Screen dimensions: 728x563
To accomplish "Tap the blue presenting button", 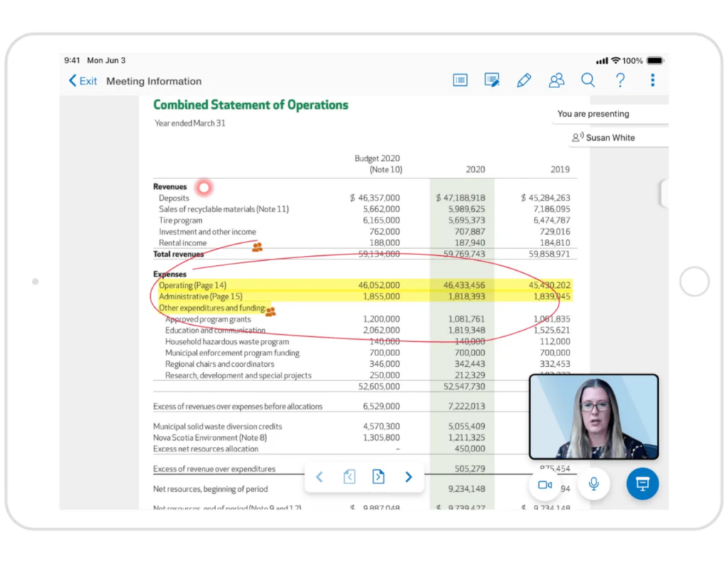I will 642,483.
